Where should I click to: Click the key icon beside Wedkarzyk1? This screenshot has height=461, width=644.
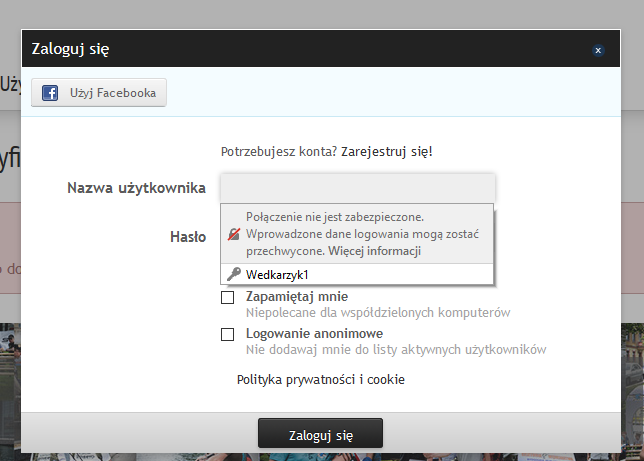234,274
